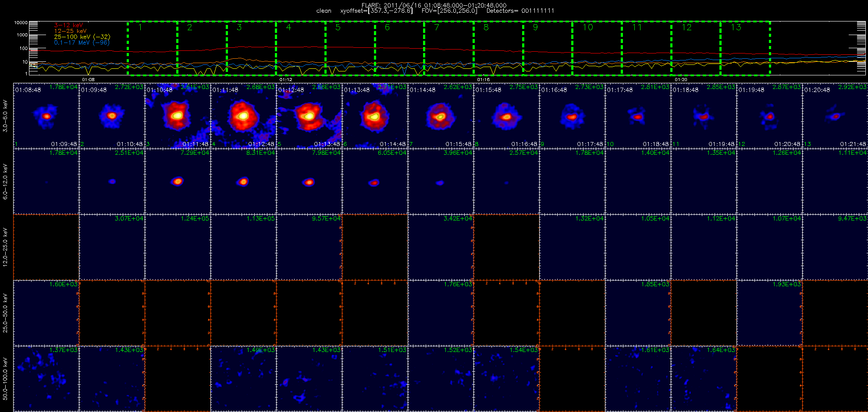This screenshot has height=412, width=868.
Task: Click the 'xyoffset=[357.3,-278.6]' header text
Action: tap(377, 11)
